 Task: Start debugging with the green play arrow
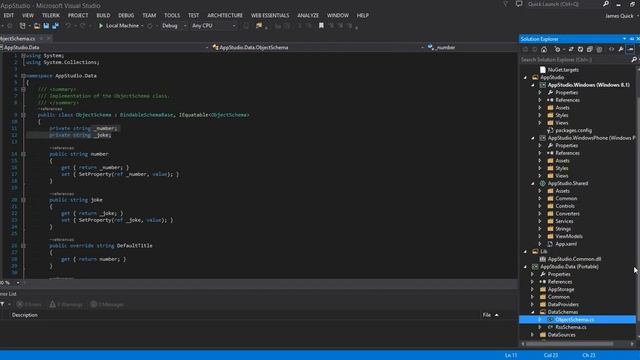click(x=101, y=26)
